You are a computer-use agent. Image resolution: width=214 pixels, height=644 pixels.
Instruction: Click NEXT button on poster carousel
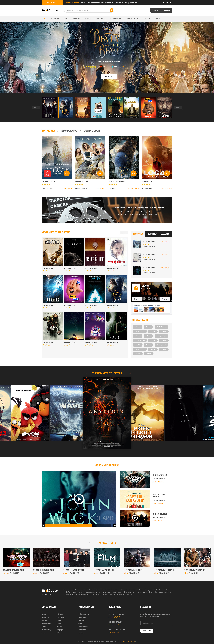[178, 107]
